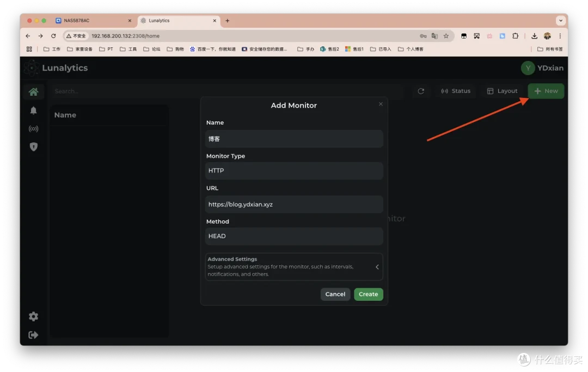Screen dimensions: 588x372
Task: Open the PT bookmark folder
Action: [x=106, y=49]
